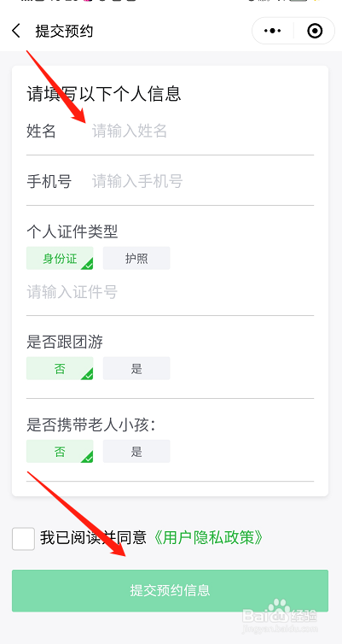Choose 是 for 是否携带老人小孩
342x644 pixels.
point(136,451)
